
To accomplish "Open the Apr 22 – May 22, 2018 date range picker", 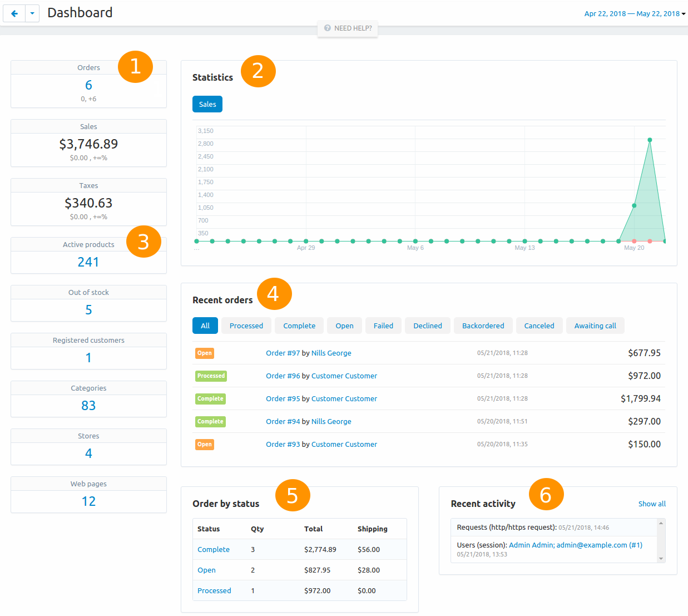I will pyautogui.click(x=635, y=13).
